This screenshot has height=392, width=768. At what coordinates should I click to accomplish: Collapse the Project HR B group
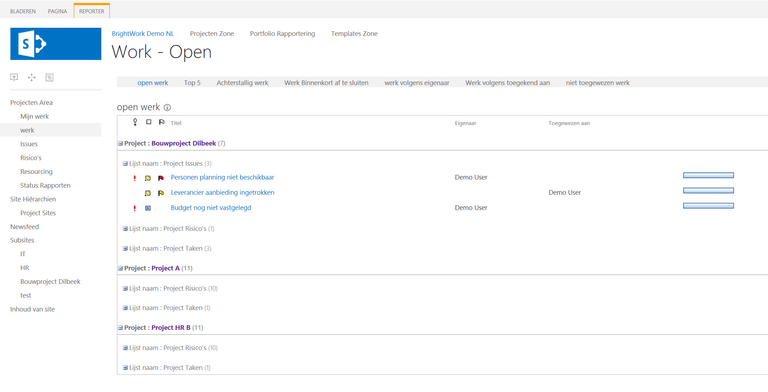120,328
